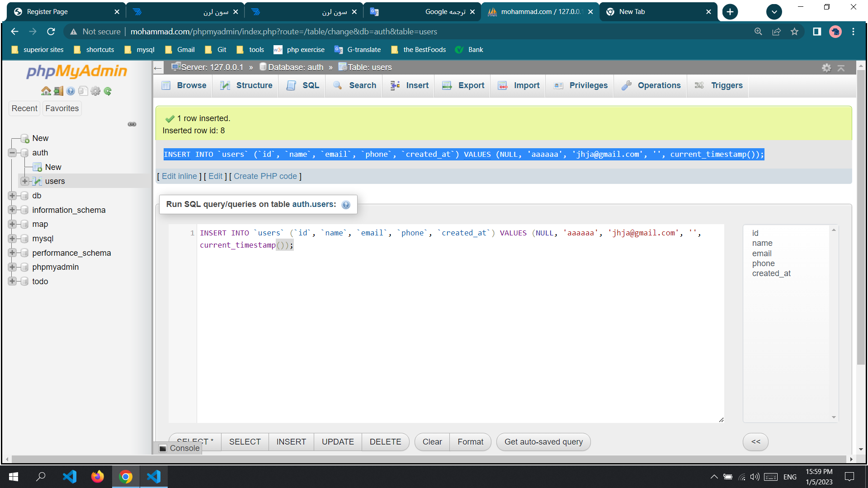
Task: Open phpMyAdmin home icon
Action: (x=46, y=91)
